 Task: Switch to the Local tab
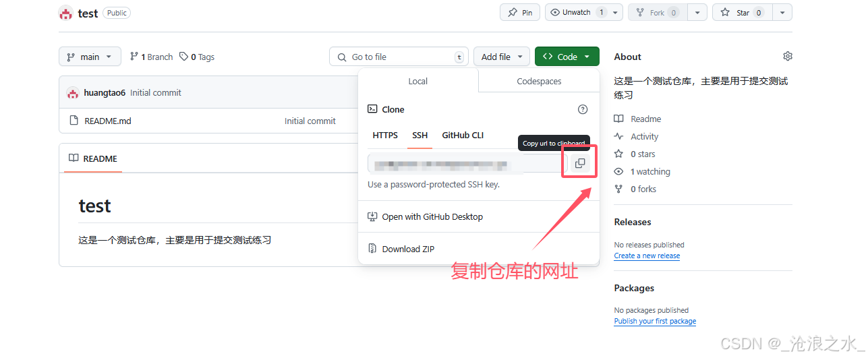(418, 81)
